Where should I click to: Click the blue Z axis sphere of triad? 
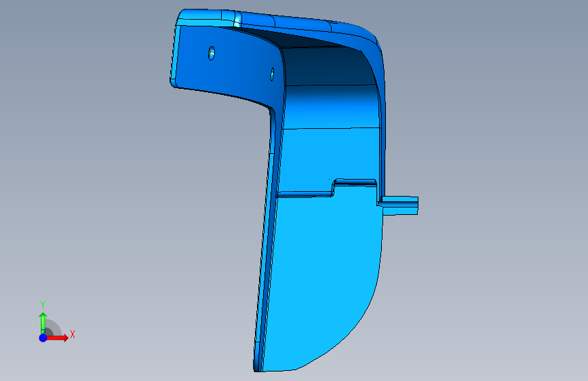point(43,338)
